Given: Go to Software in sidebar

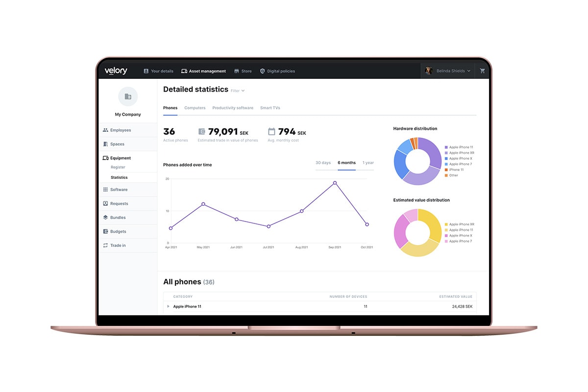Looking at the screenshot, I should [x=128, y=190].
